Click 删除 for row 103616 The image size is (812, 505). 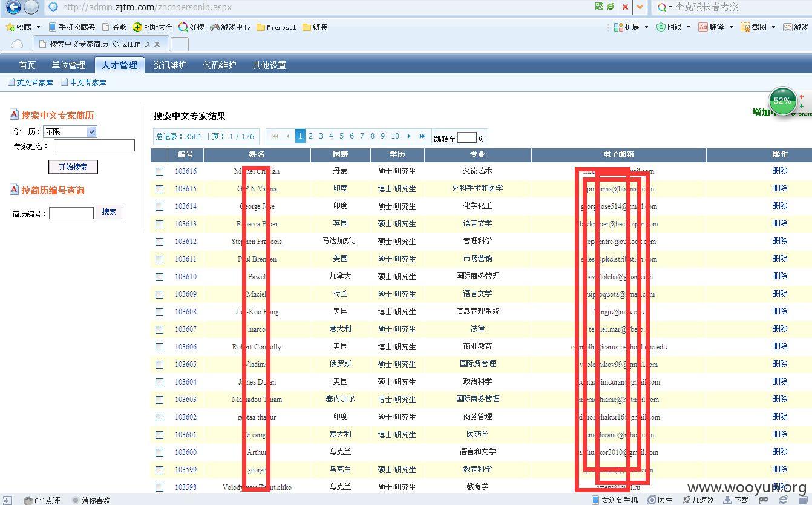point(780,171)
